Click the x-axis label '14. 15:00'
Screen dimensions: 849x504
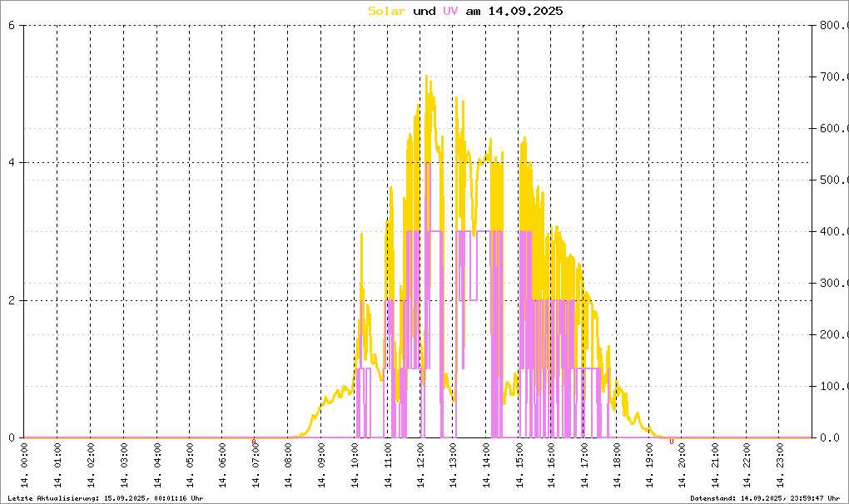(519, 466)
